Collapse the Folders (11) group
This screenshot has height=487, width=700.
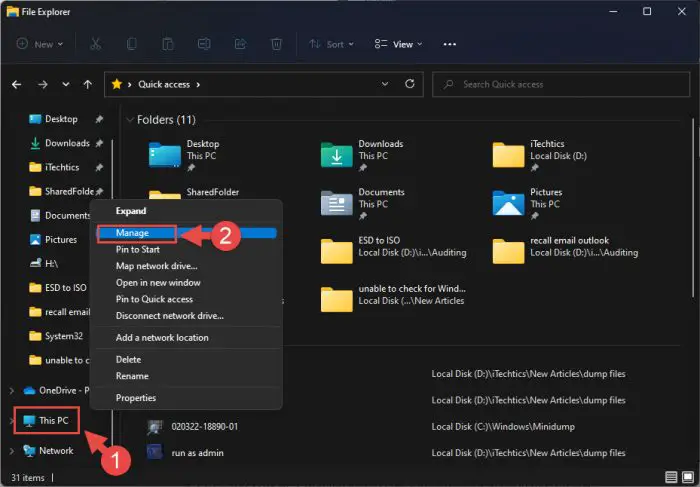(130, 120)
